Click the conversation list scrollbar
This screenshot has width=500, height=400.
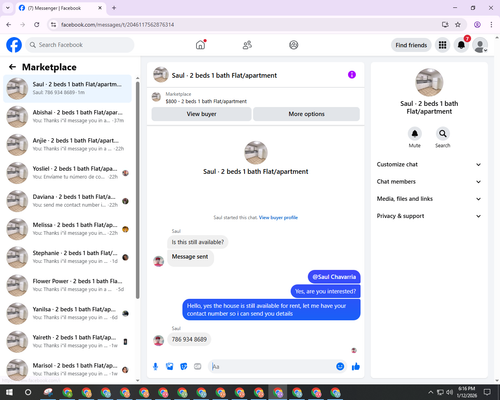(138, 190)
